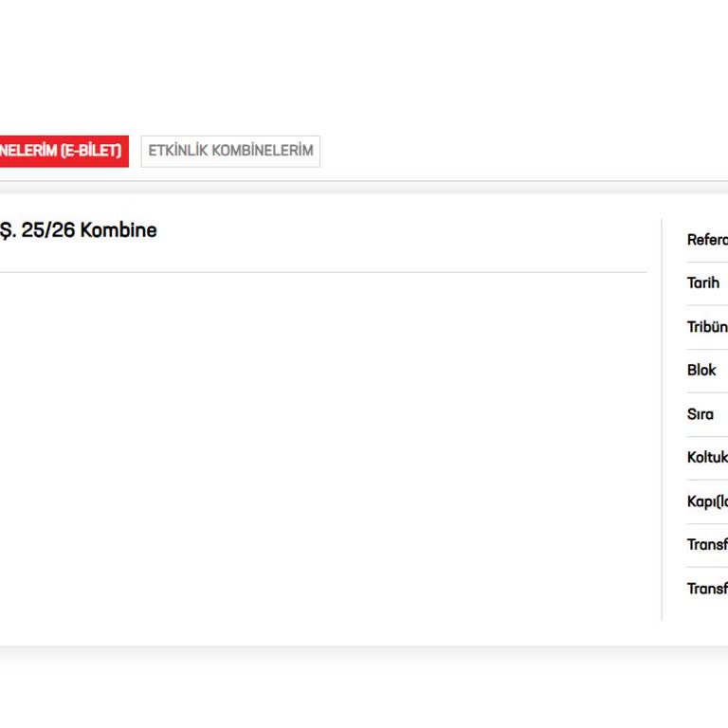Viewport: 728px width, 728px height.
Task: Switch to ETKİNLİK KOMBİNELERİM tab
Action: [x=230, y=151]
